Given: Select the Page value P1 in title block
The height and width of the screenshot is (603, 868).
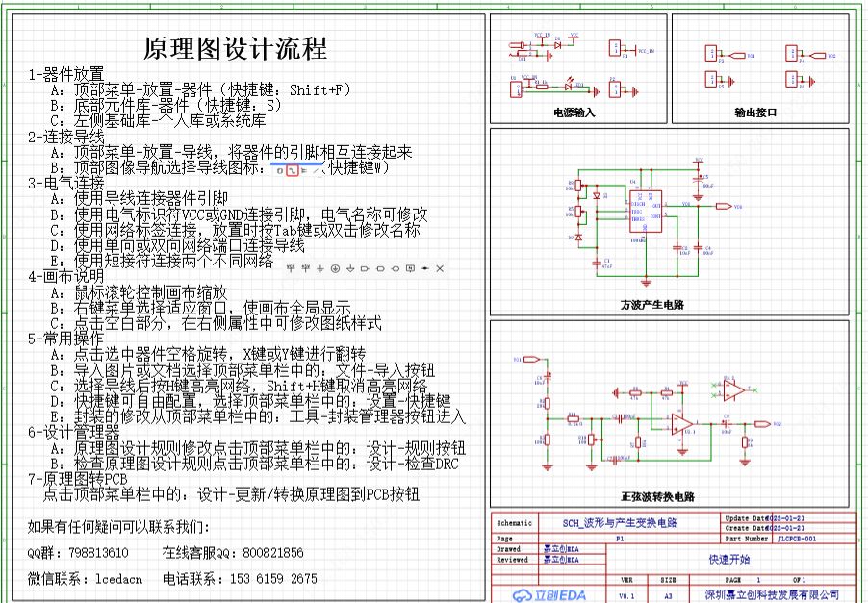Looking at the screenshot, I should (620, 539).
